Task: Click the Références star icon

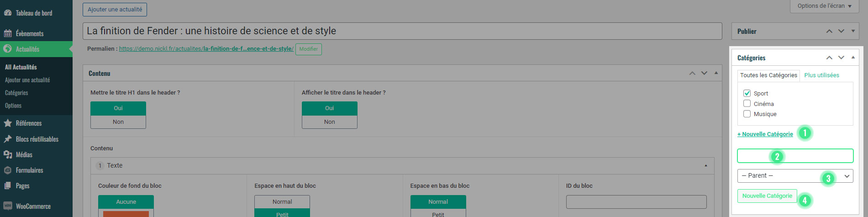Action: point(8,123)
